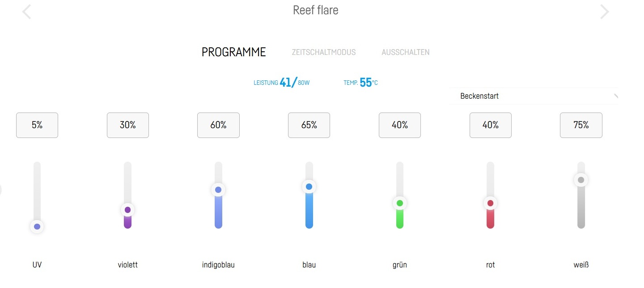The image size is (644, 288).
Task: Click the left arrow to previous lamp
Action: coord(27,12)
